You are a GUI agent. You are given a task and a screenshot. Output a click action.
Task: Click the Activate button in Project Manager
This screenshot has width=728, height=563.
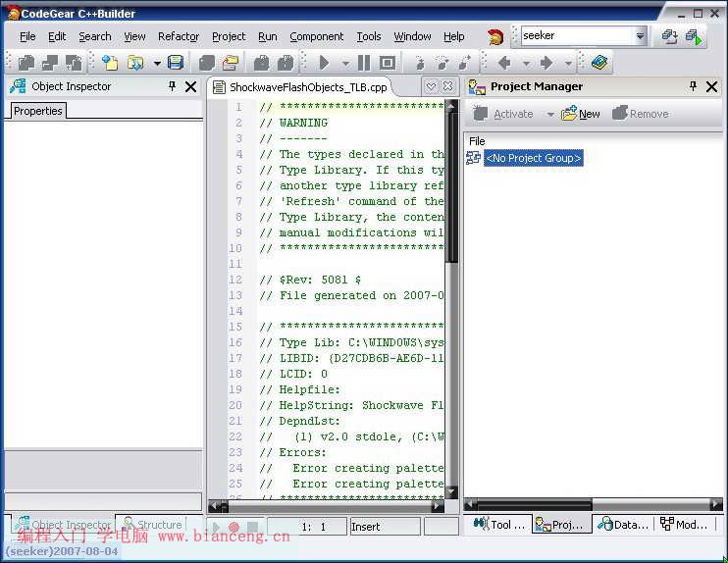[x=503, y=114]
